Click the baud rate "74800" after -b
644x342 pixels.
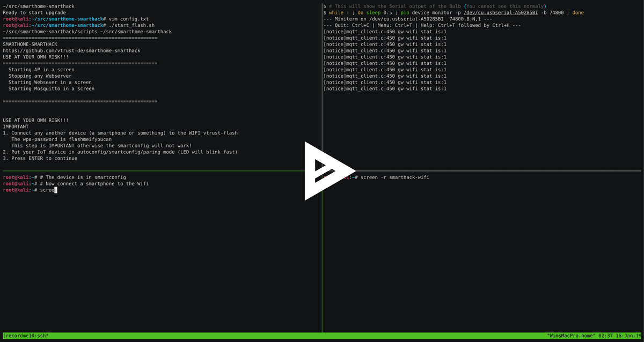coord(558,12)
